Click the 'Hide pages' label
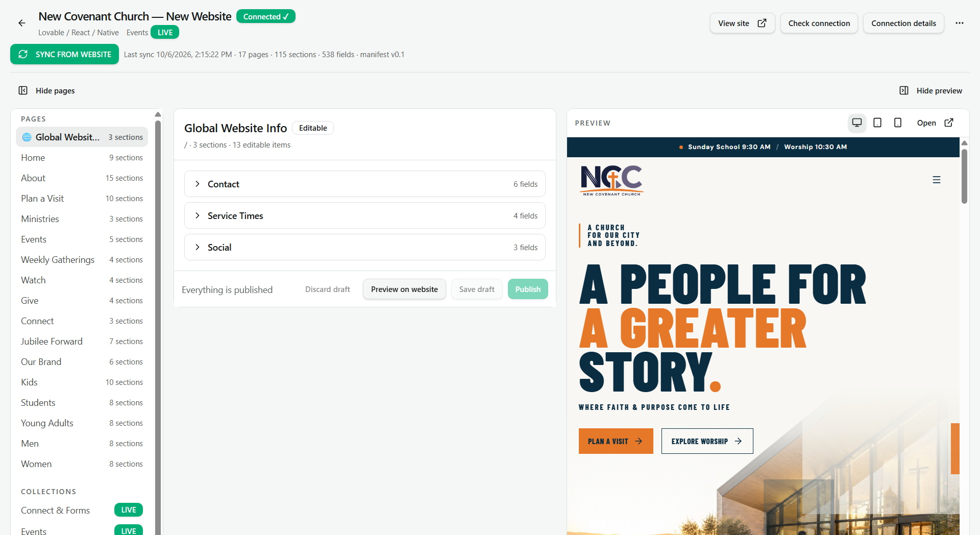The width and height of the screenshot is (980, 535). tap(55, 90)
